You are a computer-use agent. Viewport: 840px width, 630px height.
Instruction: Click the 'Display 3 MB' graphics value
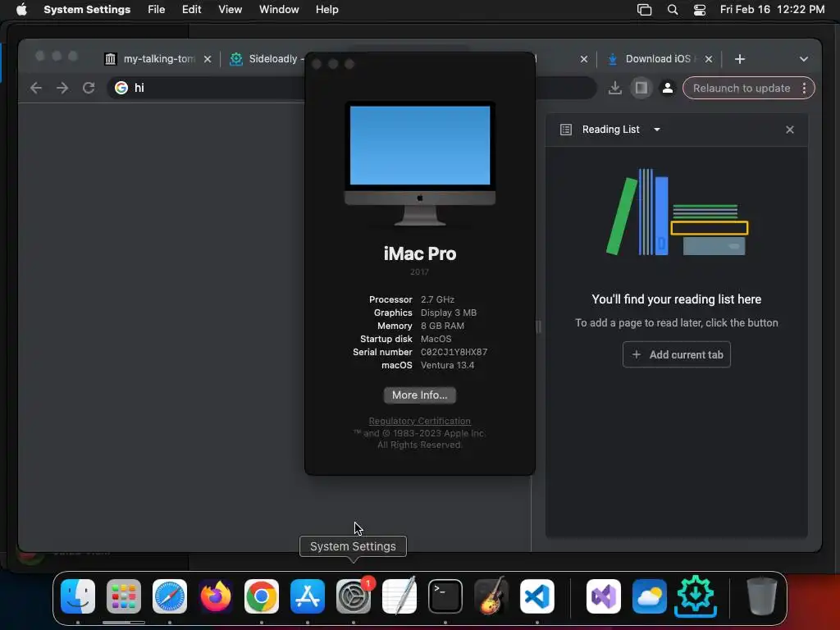[x=449, y=313]
